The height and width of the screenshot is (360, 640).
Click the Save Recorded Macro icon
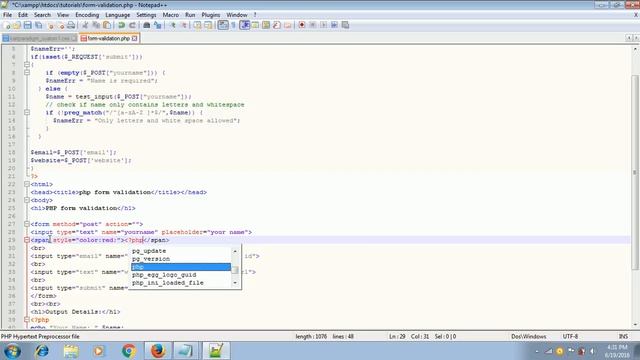(x=345, y=25)
